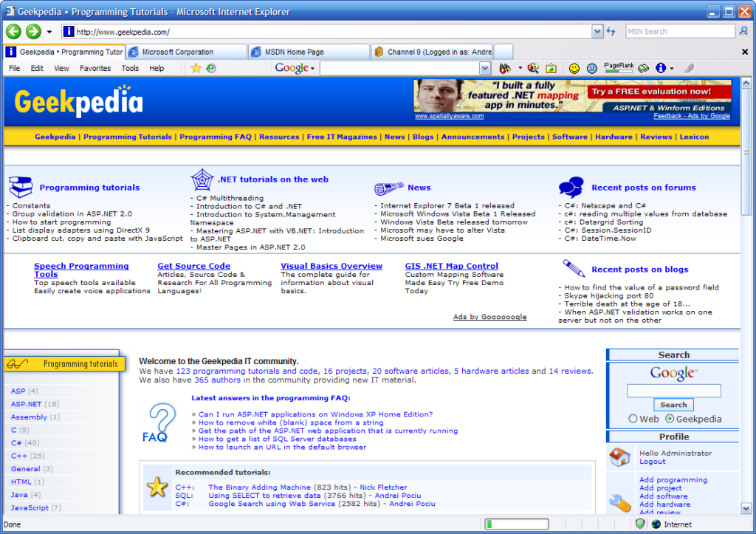Open the Help menu
756x534 pixels.
pyautogui.click(x=157, y=68)
